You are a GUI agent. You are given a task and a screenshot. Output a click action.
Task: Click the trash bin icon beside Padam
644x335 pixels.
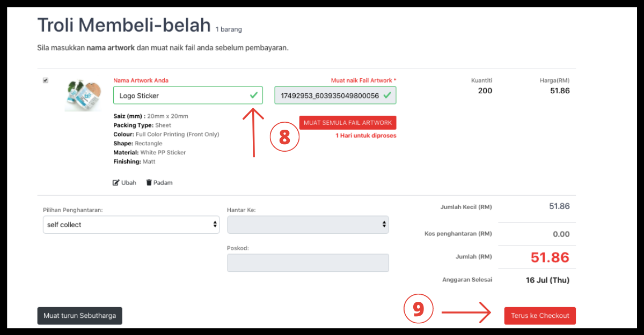tap(149, 183)
